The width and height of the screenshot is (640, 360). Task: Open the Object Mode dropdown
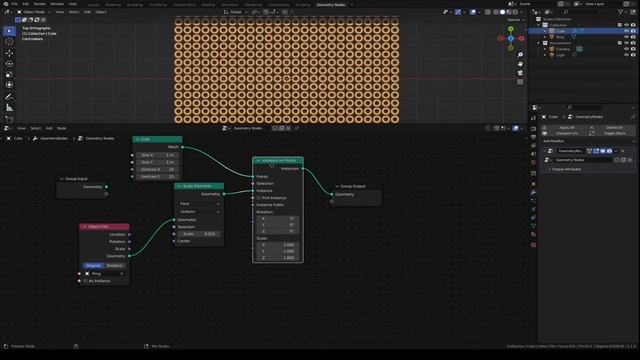(x=34, y=12)
